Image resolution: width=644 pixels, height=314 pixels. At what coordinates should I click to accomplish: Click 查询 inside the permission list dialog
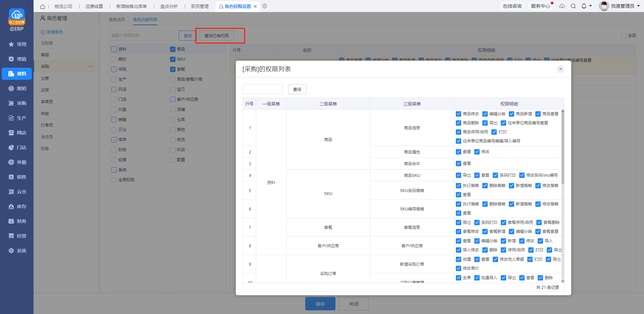297,89
